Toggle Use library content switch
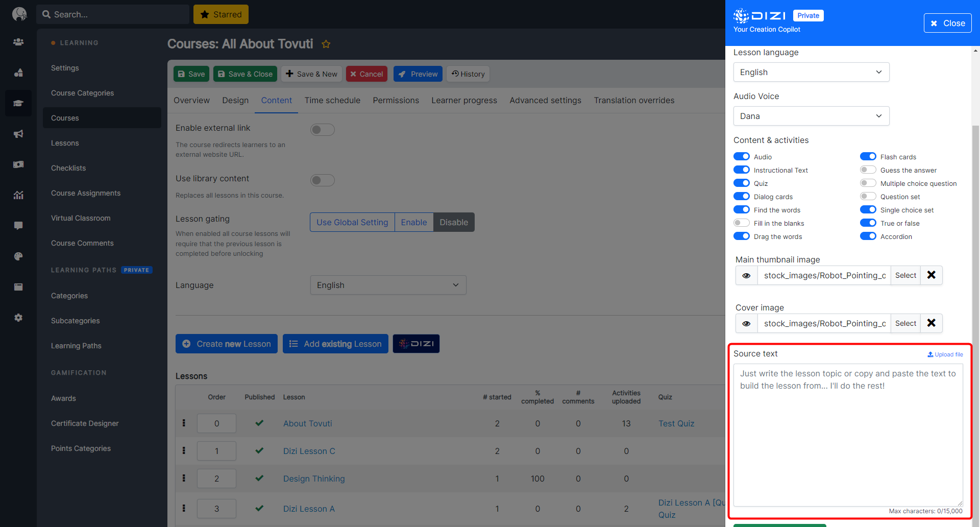 [x=323, y=180]
